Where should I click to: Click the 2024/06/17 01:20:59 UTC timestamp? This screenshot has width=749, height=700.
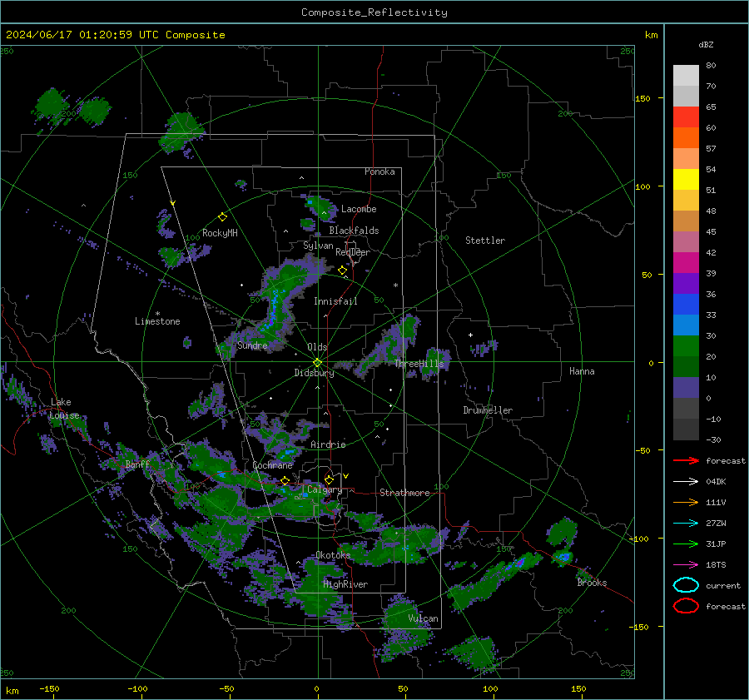[115, 35]
